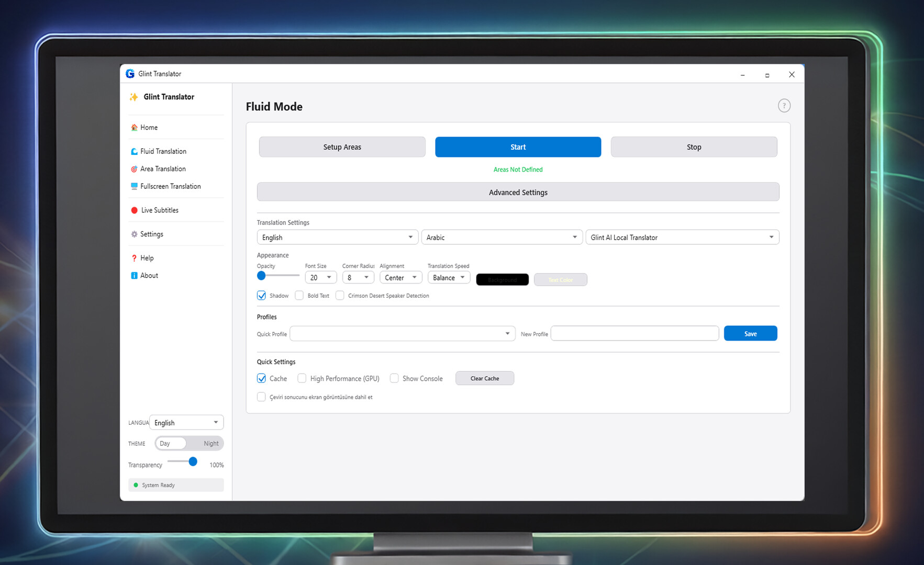
Task: Click the Home house icon
Action: 134,127
